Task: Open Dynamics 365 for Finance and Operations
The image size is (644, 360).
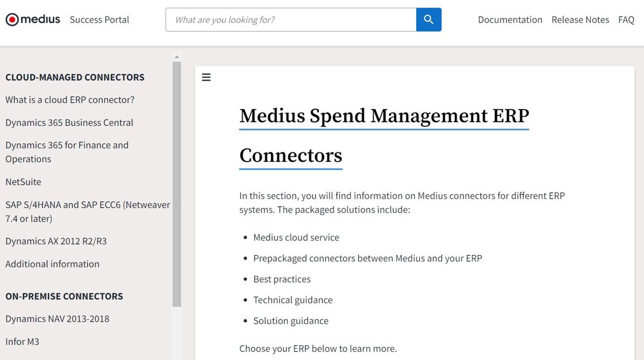Action: pos(67,152)
